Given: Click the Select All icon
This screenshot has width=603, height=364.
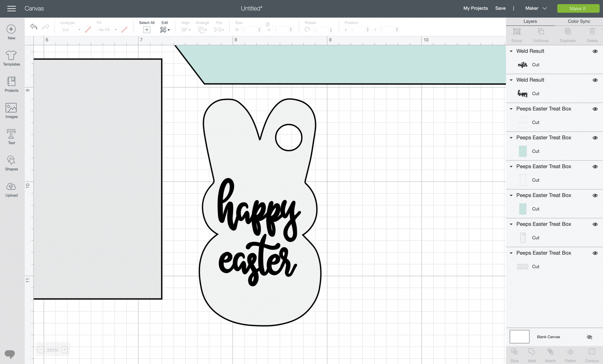Looking at the screenshot, I should click(147, 30).
